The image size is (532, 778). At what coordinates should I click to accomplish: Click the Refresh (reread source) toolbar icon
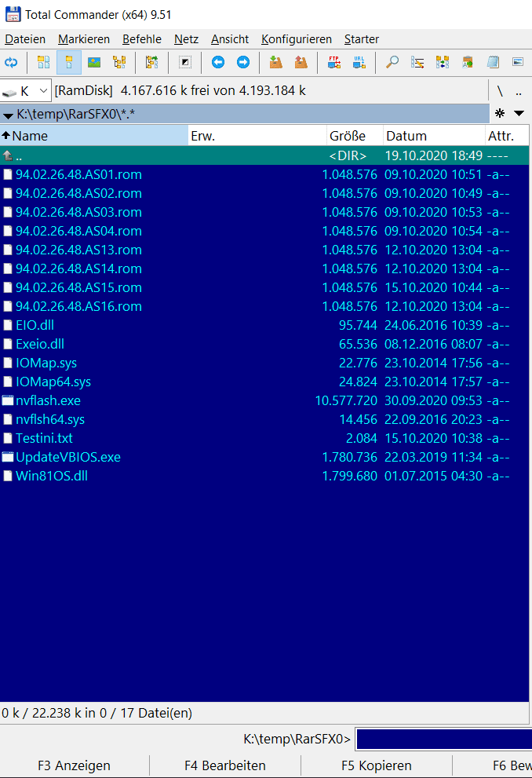[x=11, y=62]
